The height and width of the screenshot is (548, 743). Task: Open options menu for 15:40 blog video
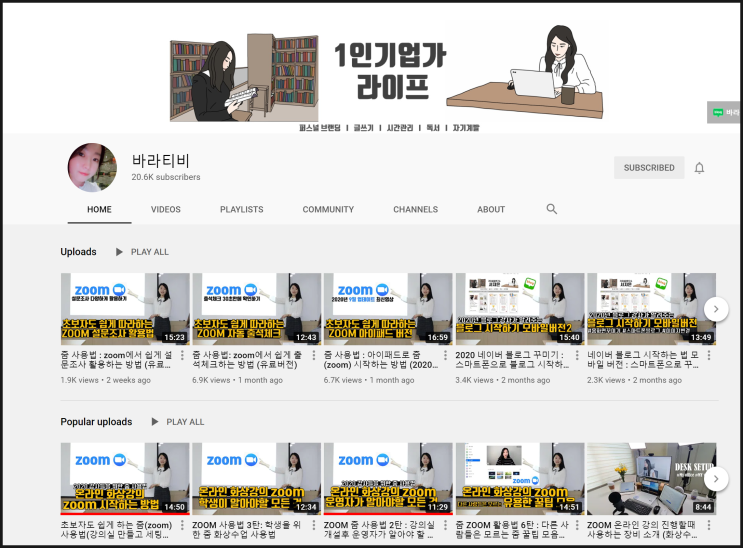coord(577,355)
